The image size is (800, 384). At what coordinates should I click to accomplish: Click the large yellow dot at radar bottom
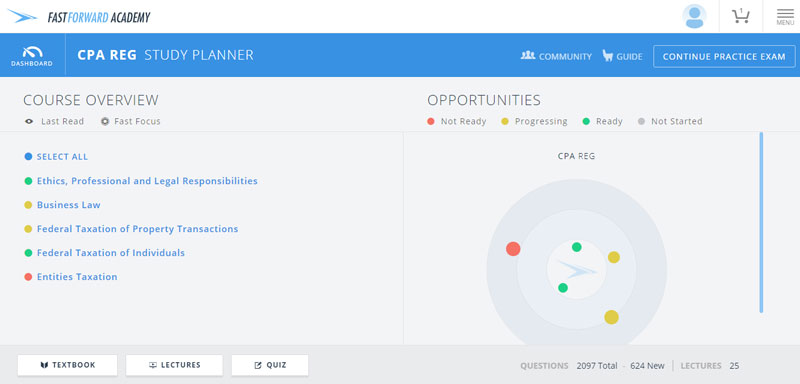(x=611, y=317)
